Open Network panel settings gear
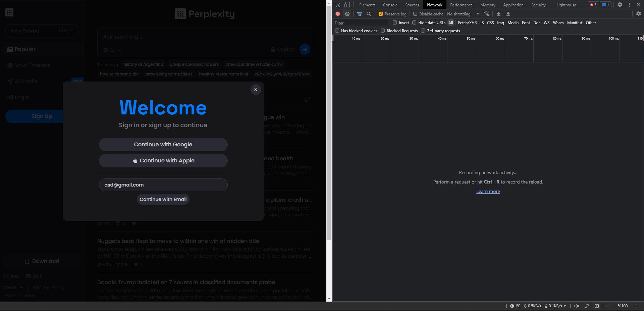Screen dimensions: 644x311 tap(638, 14)
